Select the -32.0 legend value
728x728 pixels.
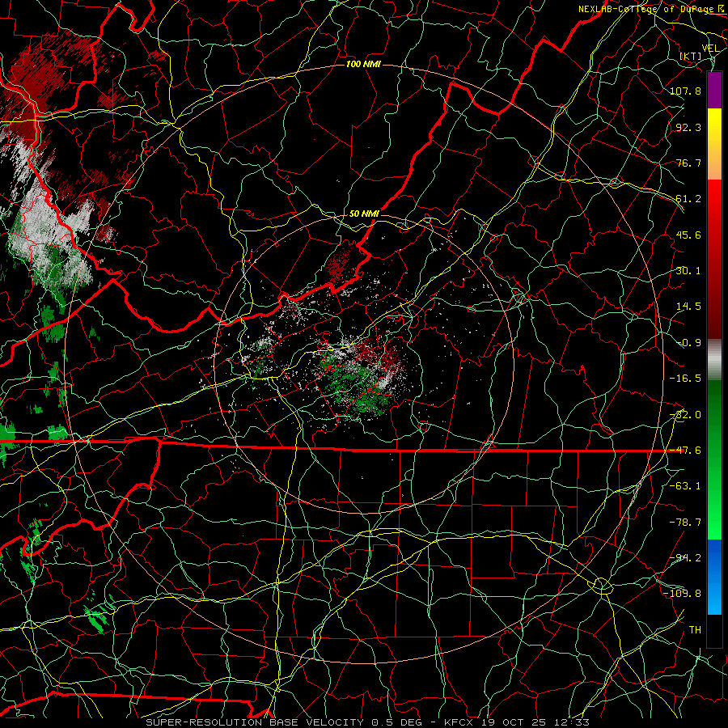tap(685, 415)
